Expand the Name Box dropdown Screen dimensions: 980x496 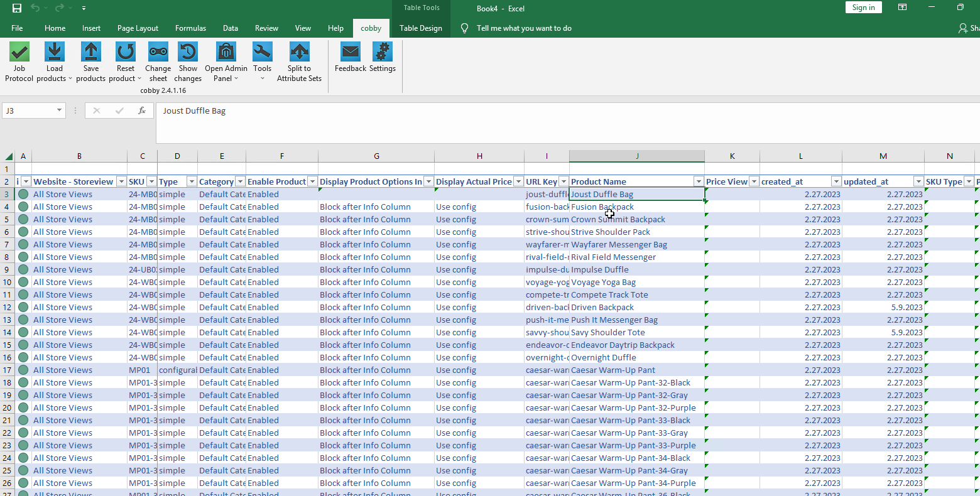(x=59, y=111)
